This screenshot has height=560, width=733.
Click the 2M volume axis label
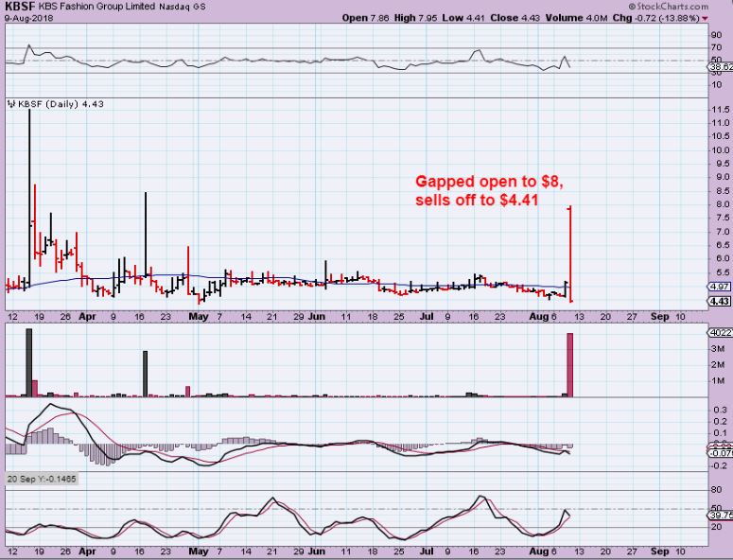pyautogui.click(x=718, y=364)
